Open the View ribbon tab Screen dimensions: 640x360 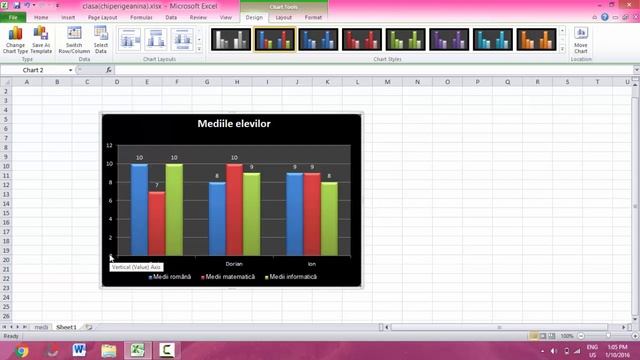coord(226,18)
